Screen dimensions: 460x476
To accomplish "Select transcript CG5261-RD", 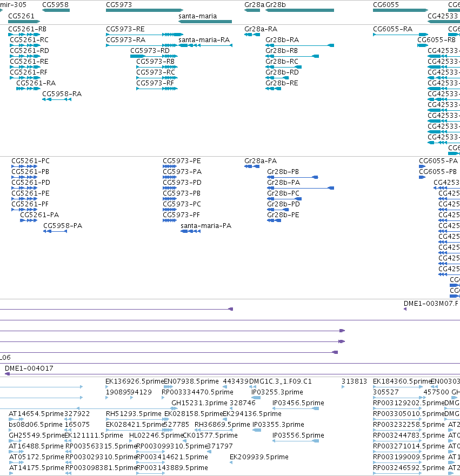I will pos(25,56).
